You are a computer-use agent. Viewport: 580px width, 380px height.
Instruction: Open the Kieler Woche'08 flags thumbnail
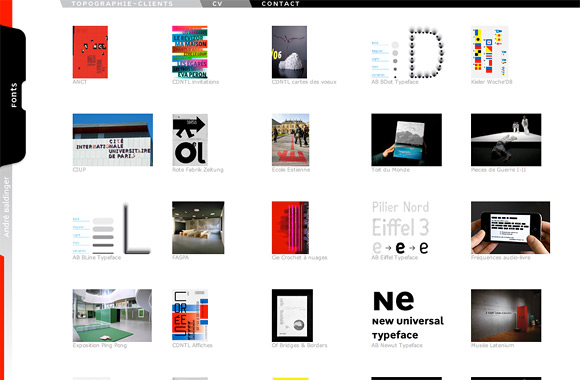click(x=489, y=52)
